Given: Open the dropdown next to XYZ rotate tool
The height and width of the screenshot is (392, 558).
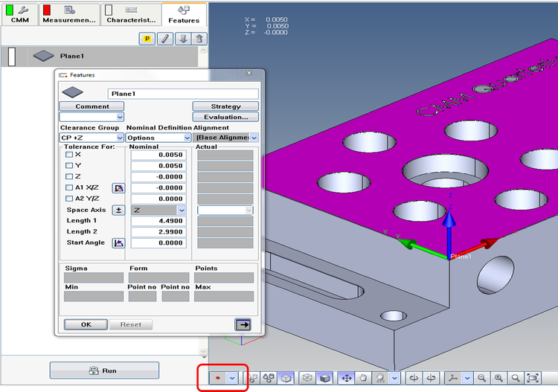Looking at the screenshot, I should (x=394, y=378).
